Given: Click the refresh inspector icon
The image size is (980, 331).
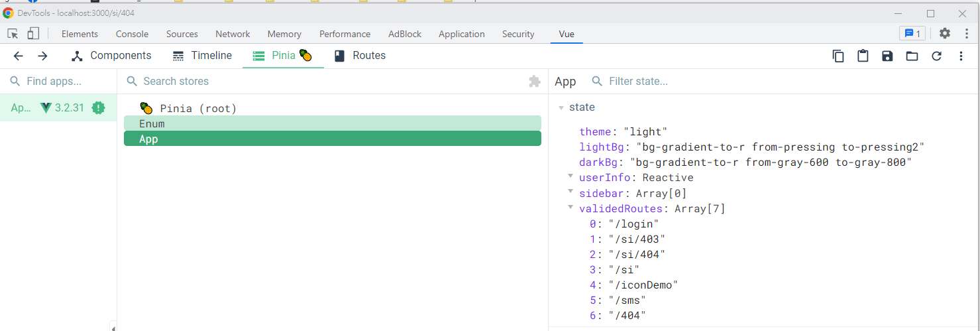Looking at the screenshot, I should (x=936, y=56).
